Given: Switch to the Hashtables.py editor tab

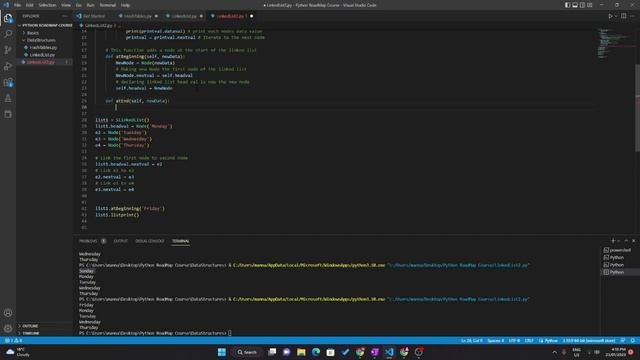Looking at the screenshot, I should click(x=138, y=16).
